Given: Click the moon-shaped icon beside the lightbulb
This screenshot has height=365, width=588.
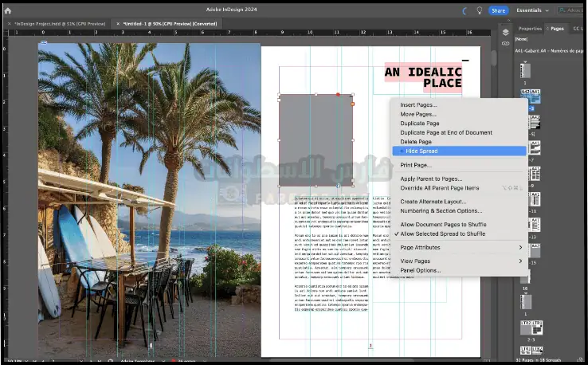Looking at the screenshot, I should pyautogui.click(x=465, y=10).
